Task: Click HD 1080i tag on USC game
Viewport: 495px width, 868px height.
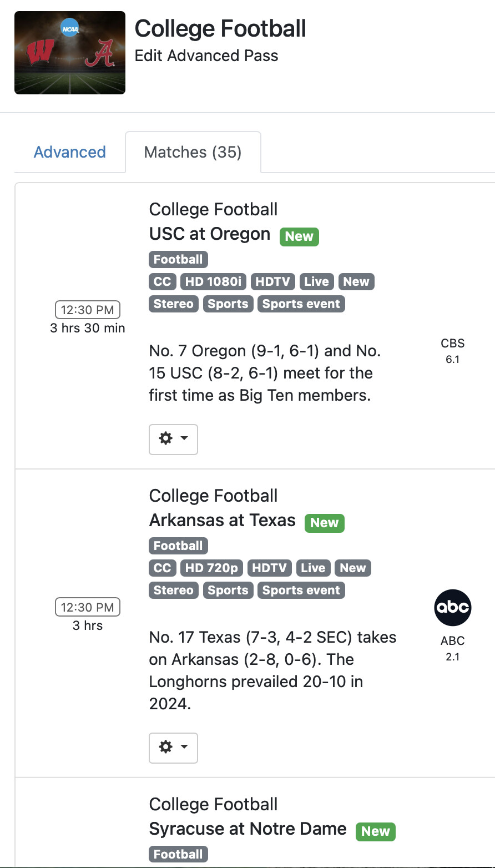Action: click(214, 281)
